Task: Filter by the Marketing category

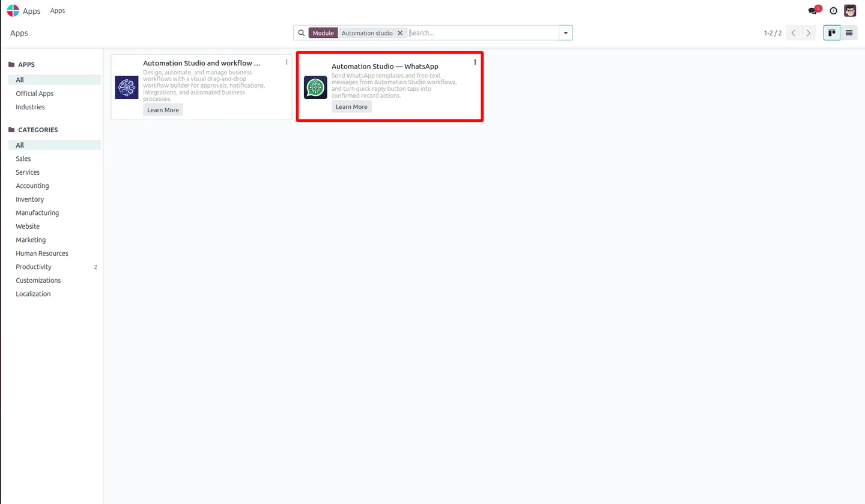Action: click(55, 240)
